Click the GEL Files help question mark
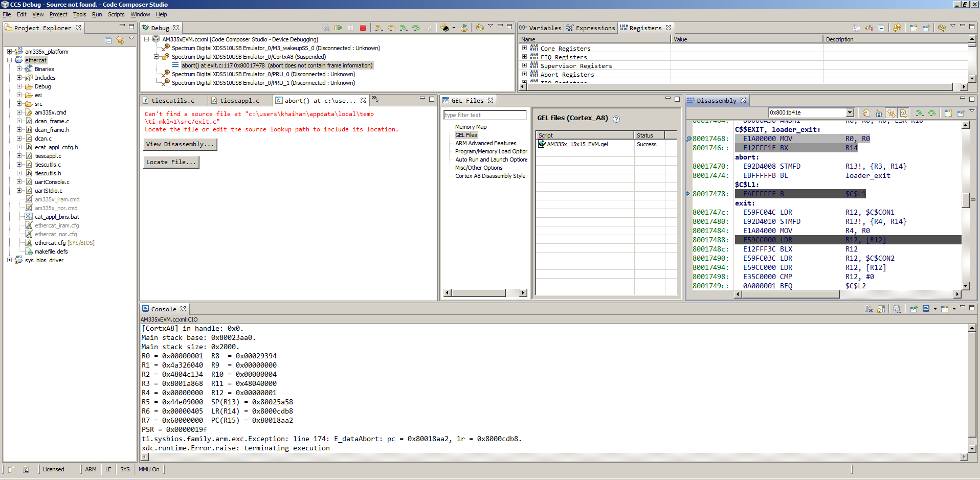 [x=616, y=119]
